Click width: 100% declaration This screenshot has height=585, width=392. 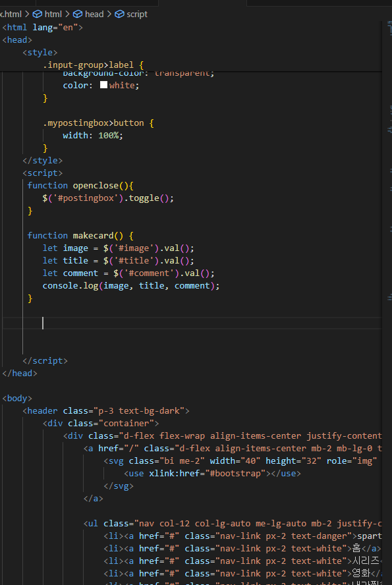[x=93, y=136]
